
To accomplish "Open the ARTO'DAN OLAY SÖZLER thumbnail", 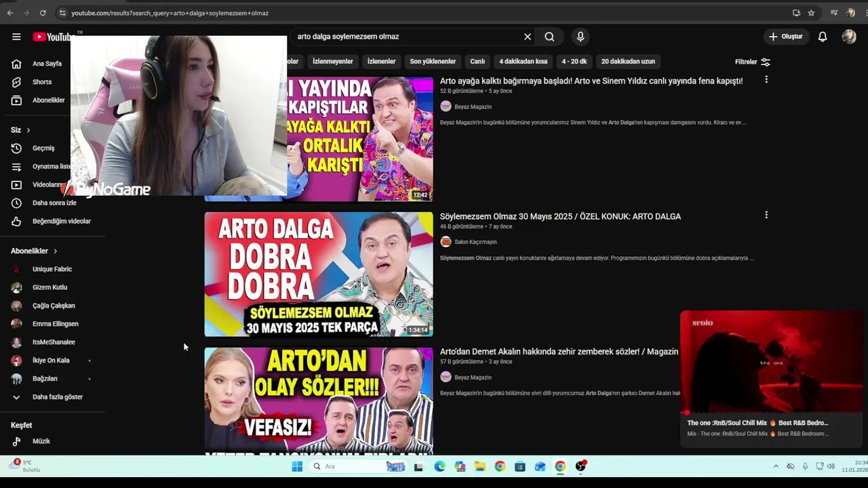I will (319, 401).
